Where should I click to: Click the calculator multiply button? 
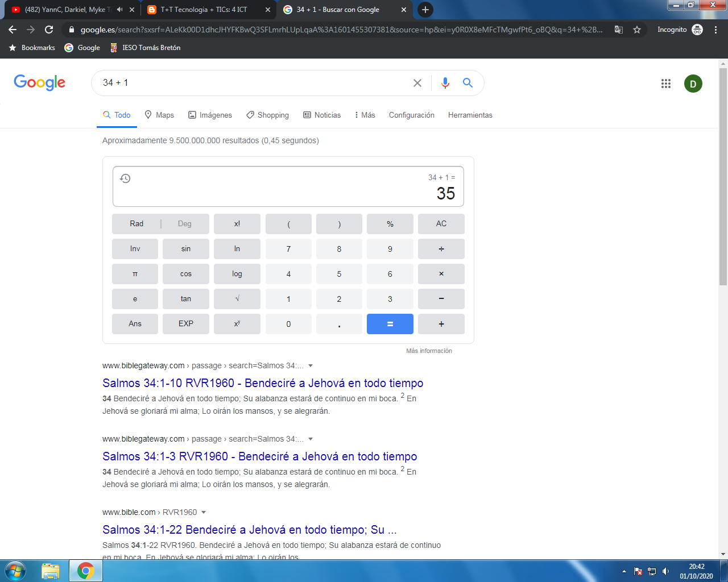point(441,274)
